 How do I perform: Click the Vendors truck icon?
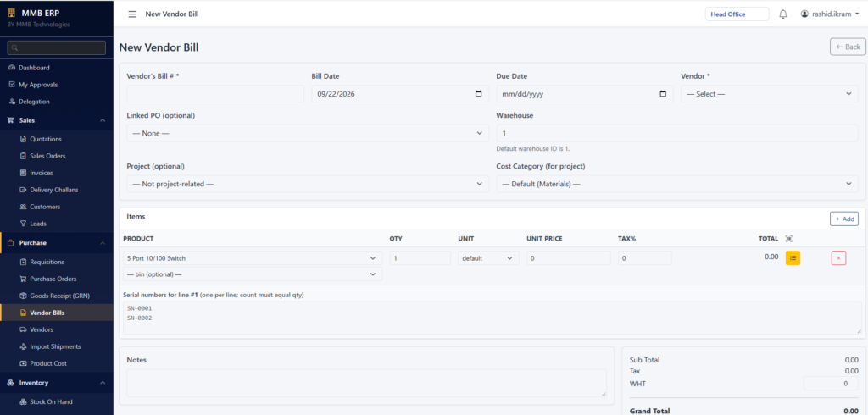(x=23, y=329)
